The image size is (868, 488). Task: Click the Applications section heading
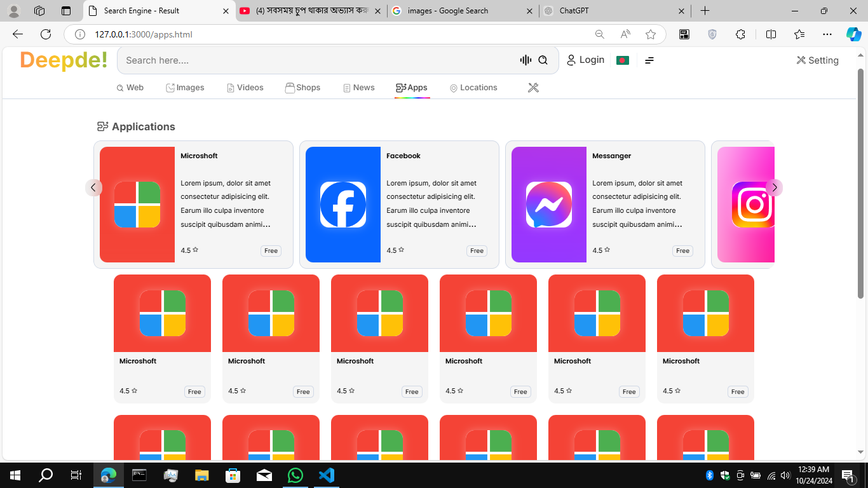tap(136, 126)
